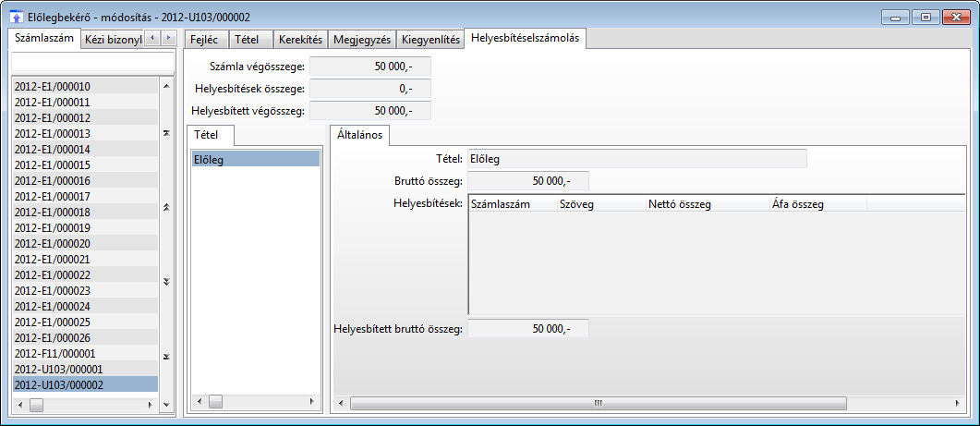Screen dimensions: 980x426
Task: Select the Tétel tab above the item list
Action: click(x=210, y=135)
